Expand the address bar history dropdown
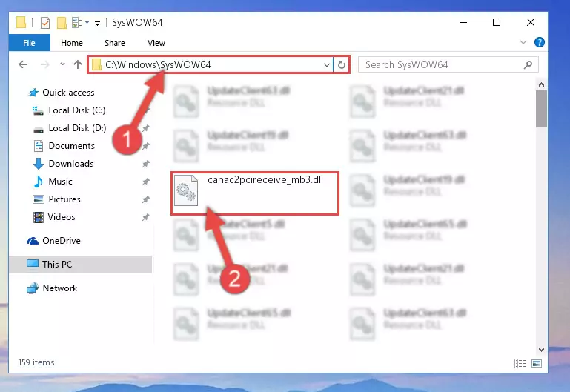Viewport: 570px width, 392px height. (x=326, y=65)
